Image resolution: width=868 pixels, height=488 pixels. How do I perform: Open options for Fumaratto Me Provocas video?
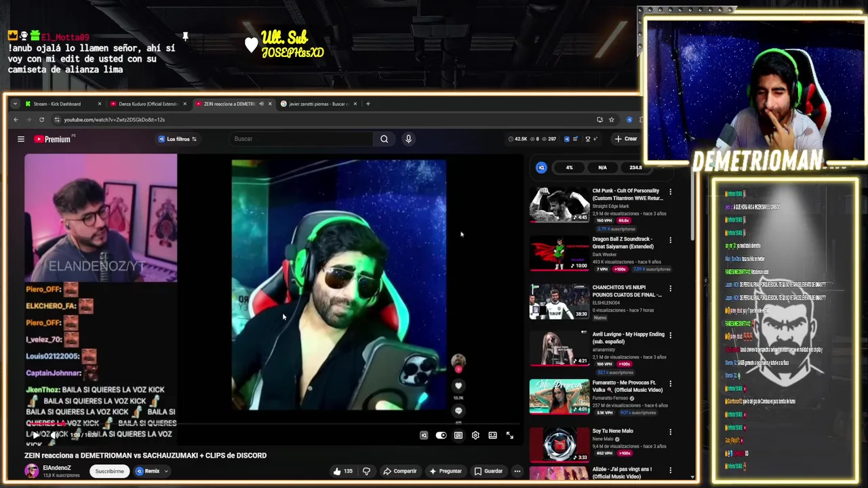(x=671, y=384)
